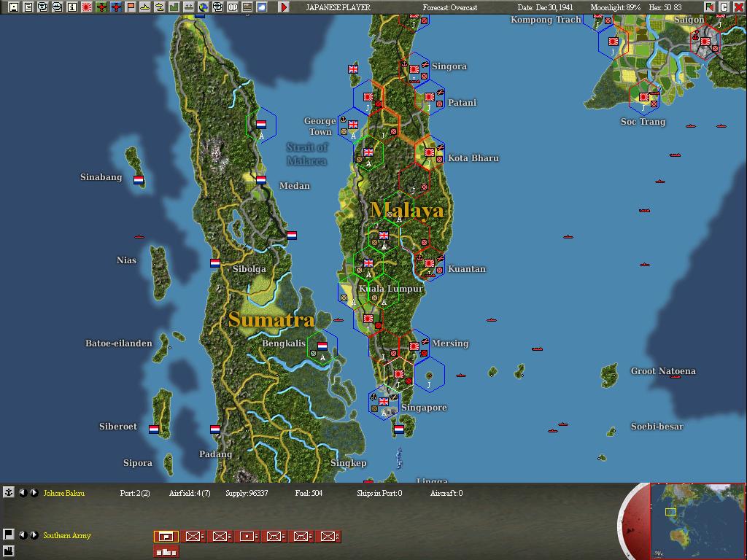Screen dimensions: 747x560
Task: Go to previous unit before Southern Army
Action: 23,535
